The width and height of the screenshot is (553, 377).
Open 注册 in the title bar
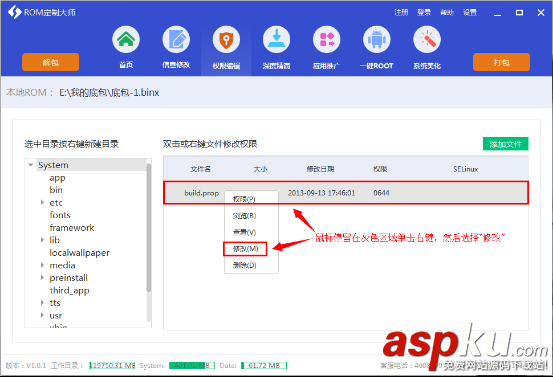click(x=401, y=12)
